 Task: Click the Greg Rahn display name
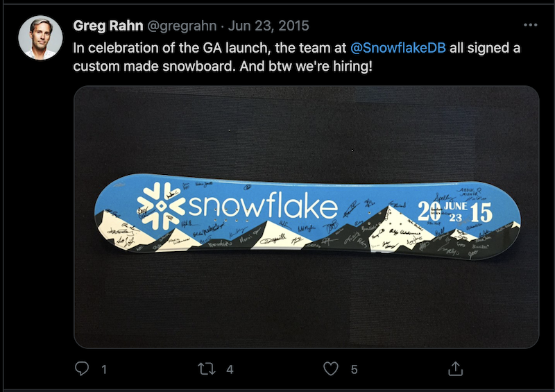(x=108, y=26)
